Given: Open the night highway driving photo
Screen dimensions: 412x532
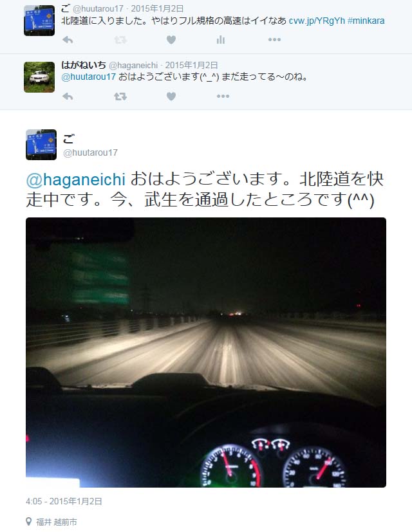Looking at the screenshot, I should [206, 352].
